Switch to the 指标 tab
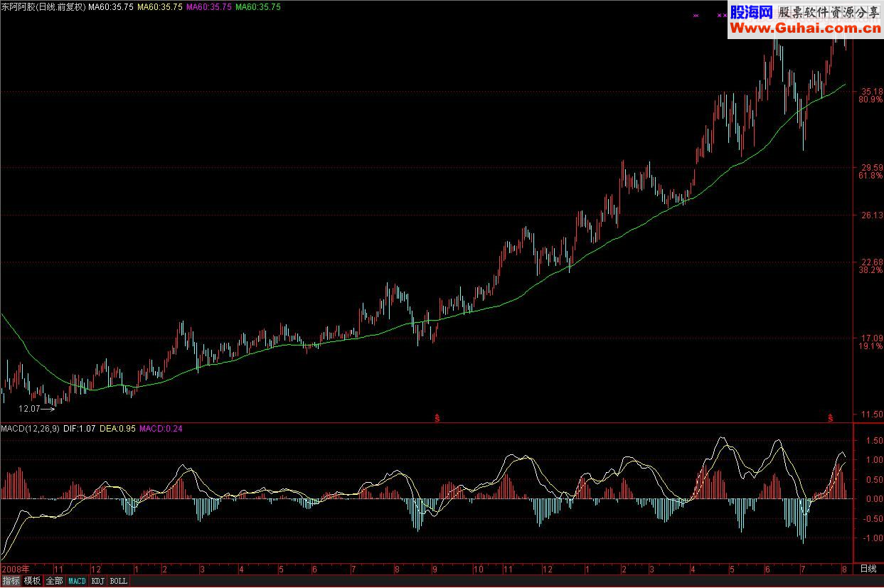 click(11, 581)
